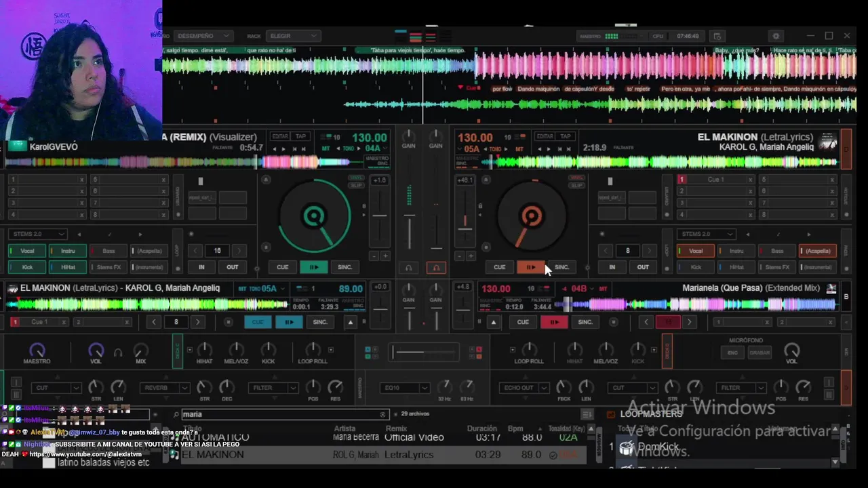Play/pause the Marianela deck

pyautogui.click(x=554, y=322)
